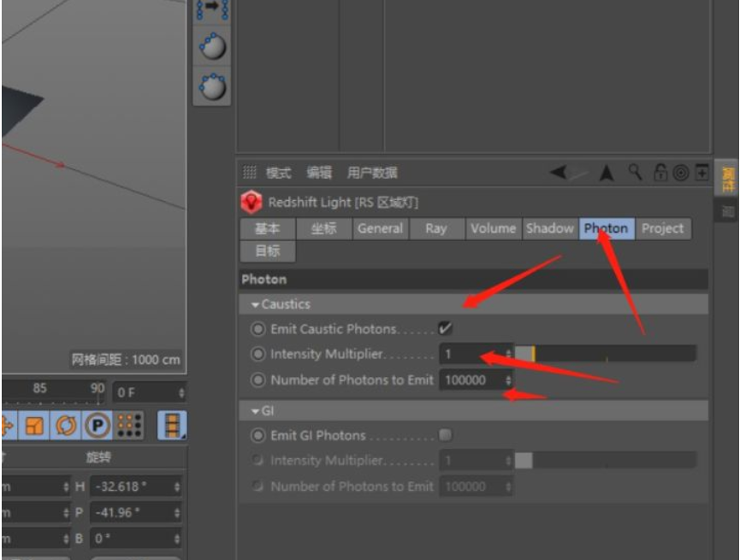Collapse the Caustics section

click(x=256, y=304)
